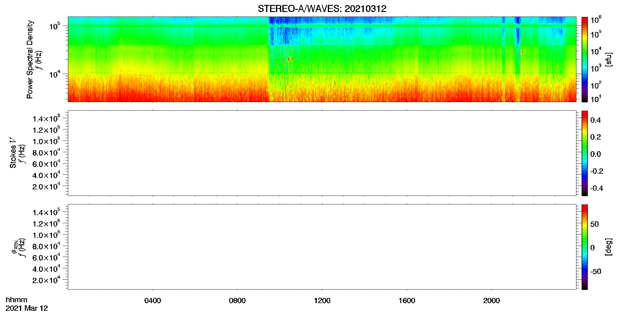Click the red burst near 1030 in spectrogram
644x332 pixels.
tap(290, 59)
